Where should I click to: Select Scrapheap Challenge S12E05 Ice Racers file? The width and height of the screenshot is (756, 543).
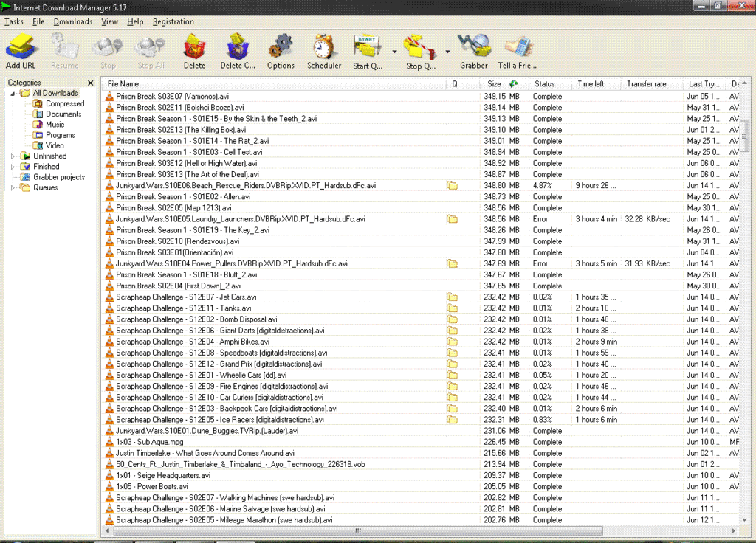pyautogui.click(x=220, y=420)
